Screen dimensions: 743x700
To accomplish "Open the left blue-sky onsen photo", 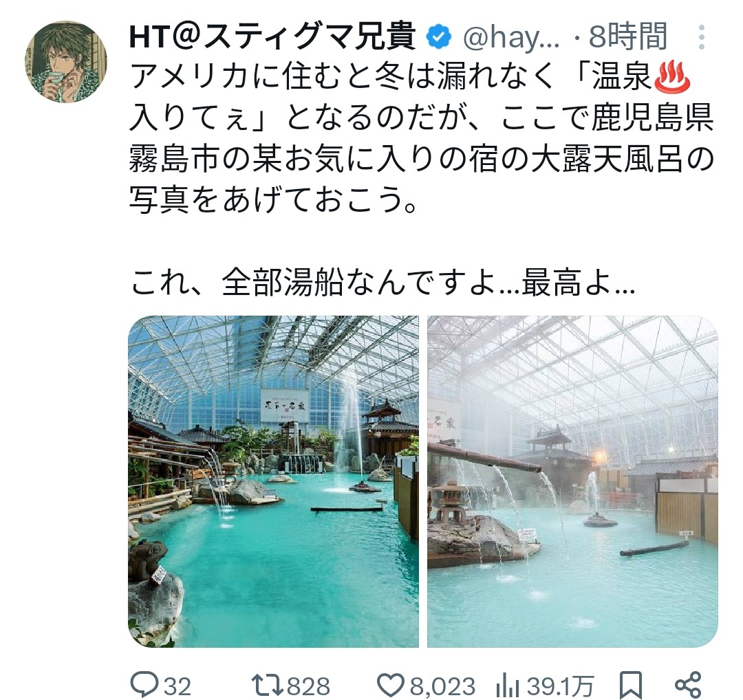I will [x=273, y=481].
